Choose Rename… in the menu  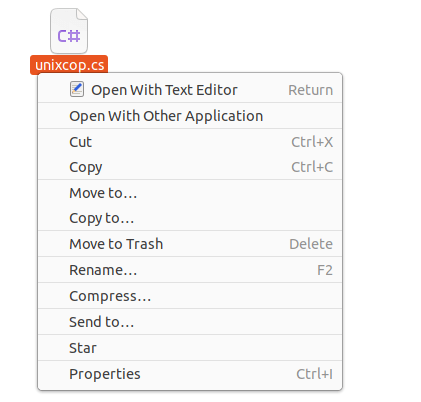(190, 270)
